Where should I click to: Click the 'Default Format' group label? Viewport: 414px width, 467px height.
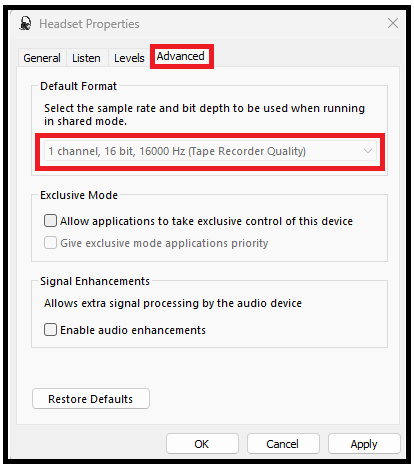click(78, 86)
